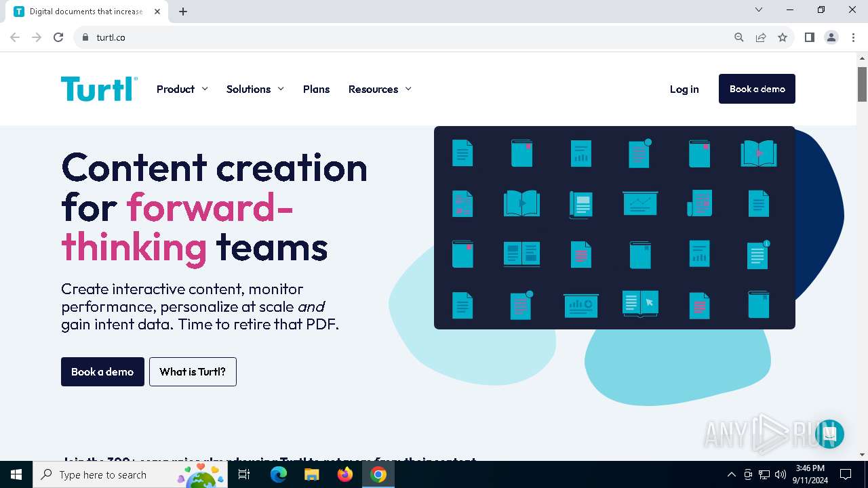Open the Windows Start menu
Screen dimensions: 868x488
point(16,474)
